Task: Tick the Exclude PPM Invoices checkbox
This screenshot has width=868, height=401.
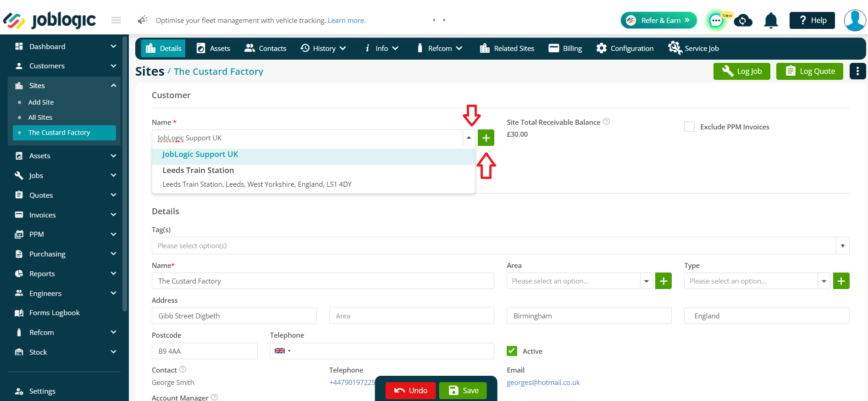Action: 689,127
